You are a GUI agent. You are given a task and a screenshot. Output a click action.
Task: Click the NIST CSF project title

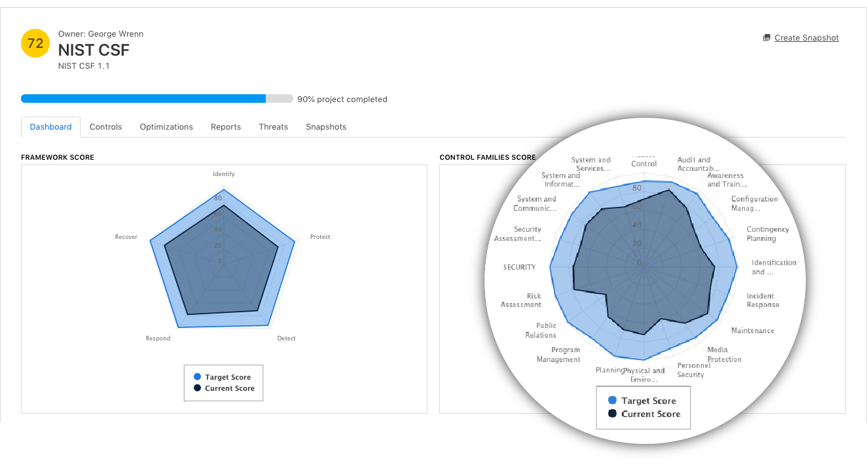[94, 50]
